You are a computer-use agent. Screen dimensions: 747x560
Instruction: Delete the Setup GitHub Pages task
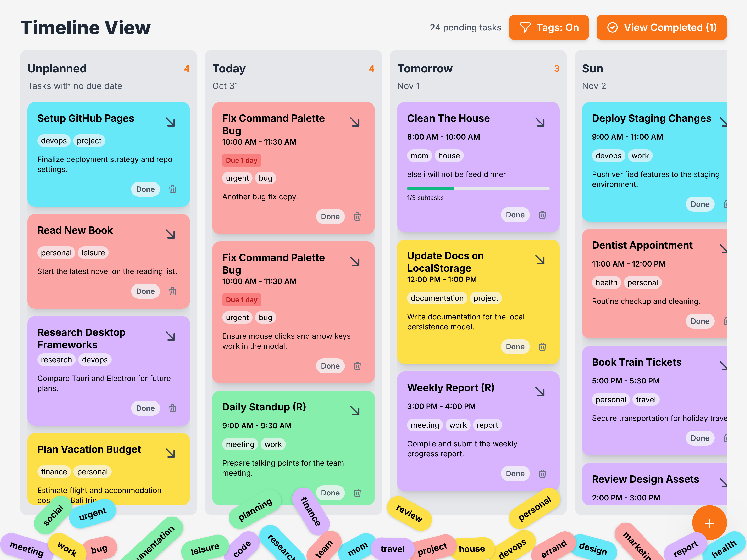(173, 189)
